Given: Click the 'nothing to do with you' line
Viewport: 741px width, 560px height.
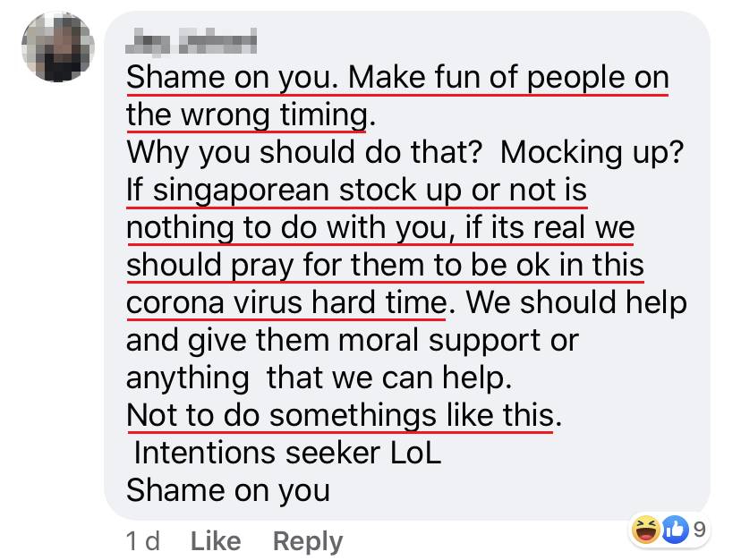Looking at the screenshot, I should coord(380,228).
